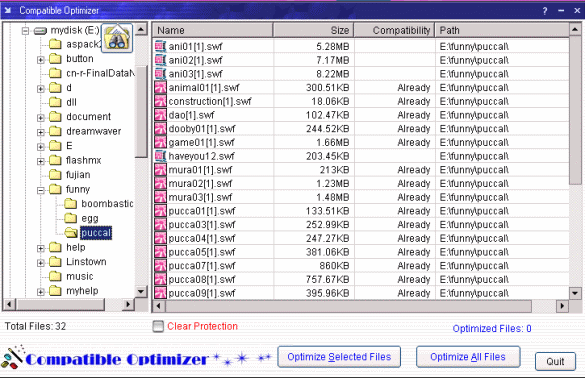Click the construction[1].swf file icon
This screenshot has height=378, width=585.
160,101
